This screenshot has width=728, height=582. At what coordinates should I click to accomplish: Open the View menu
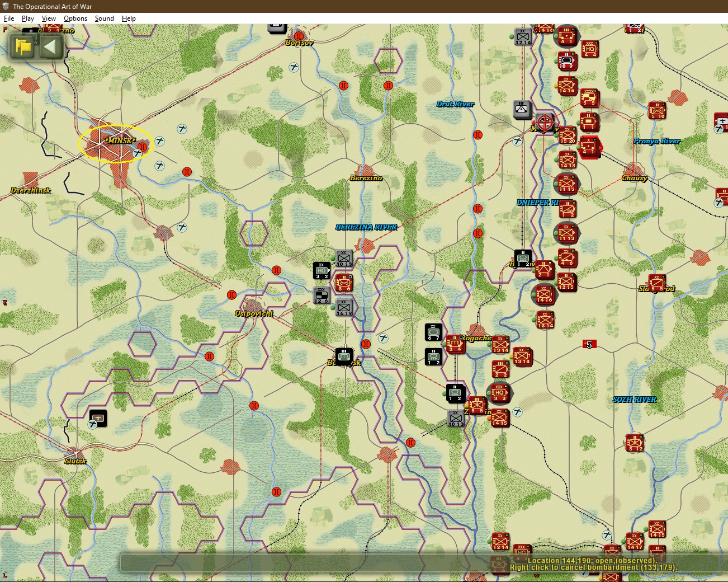click(49, 18)
